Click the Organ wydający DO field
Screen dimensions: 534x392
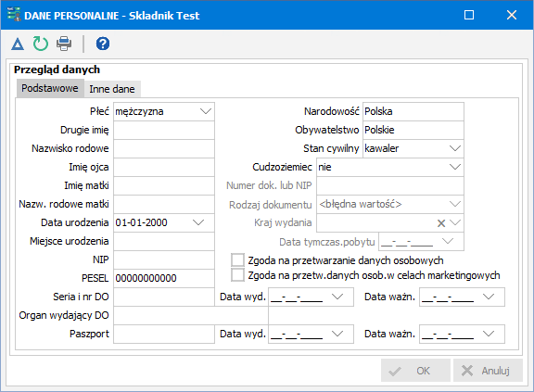coord(191,315)
